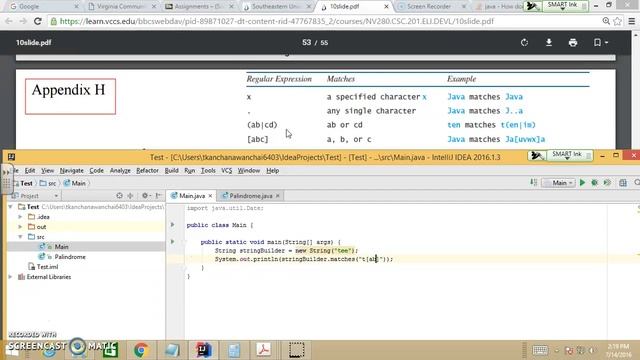The height and width of the screenshot is (360, 640).
Task: Open the Chrome menu
Action: click(631, 21)
